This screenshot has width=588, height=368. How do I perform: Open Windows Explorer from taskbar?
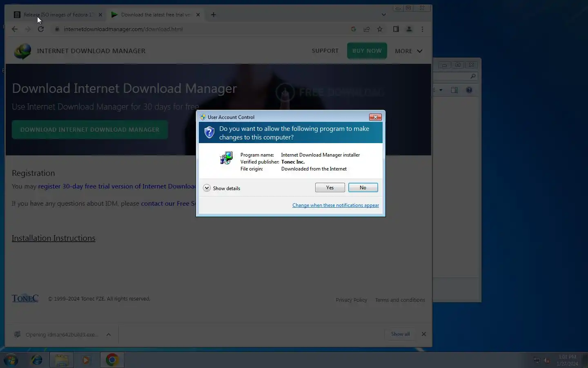point(62,360)
